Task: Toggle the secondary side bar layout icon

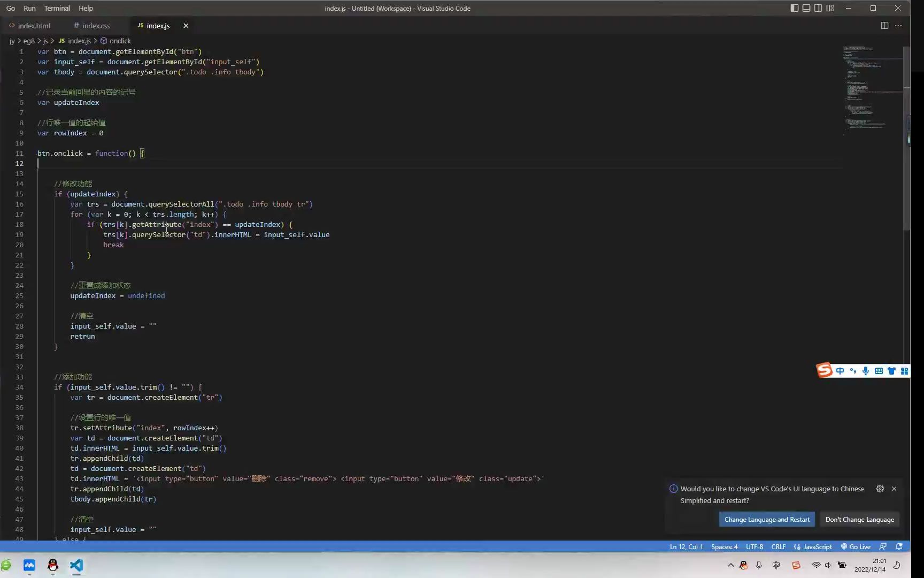Action: [818, 8]
